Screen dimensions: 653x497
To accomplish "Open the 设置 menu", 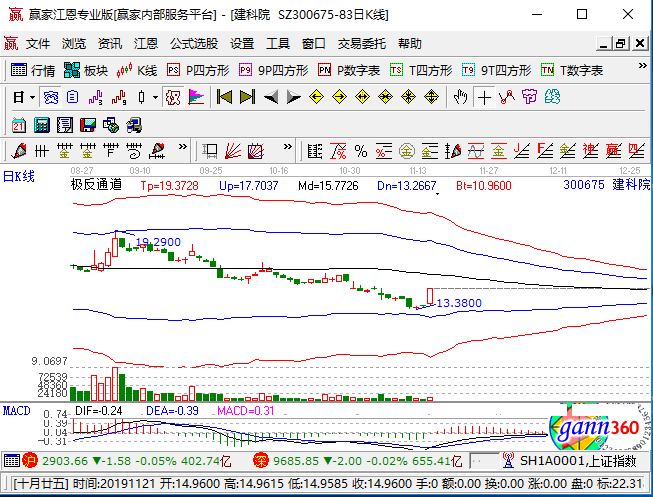I will 242,43.
